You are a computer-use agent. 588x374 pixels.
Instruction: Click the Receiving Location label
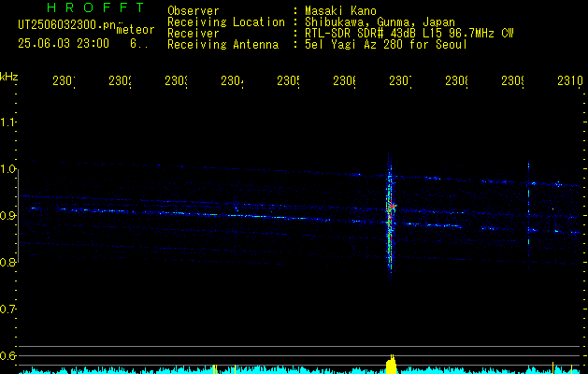click(x=226, y=22)
